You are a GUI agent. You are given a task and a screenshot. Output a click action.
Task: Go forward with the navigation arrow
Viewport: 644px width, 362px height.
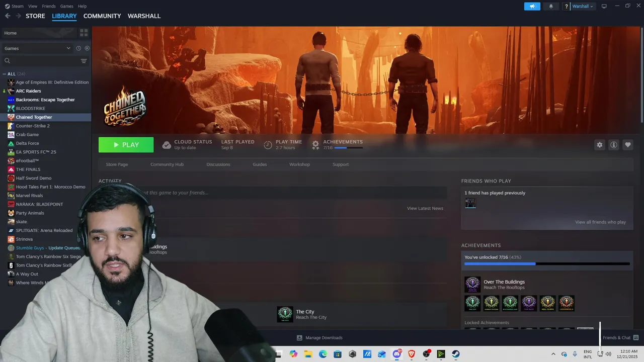click(x=18, y=16)
